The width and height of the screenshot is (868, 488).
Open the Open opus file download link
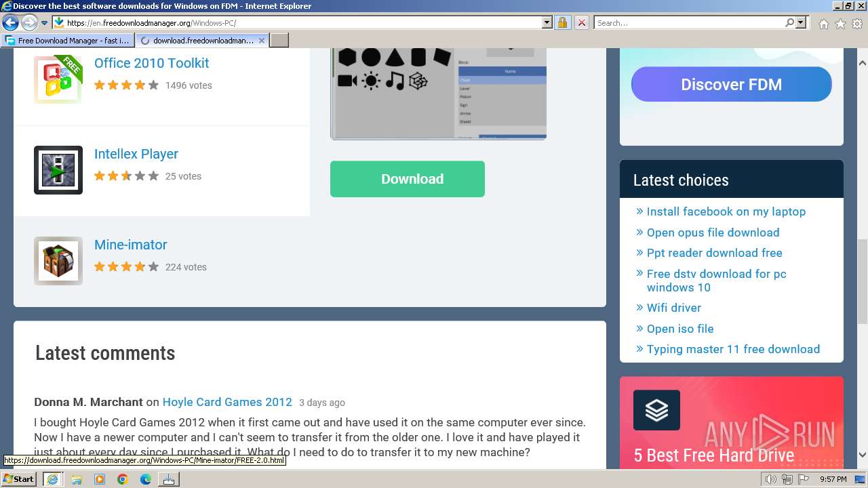(713, 232)
